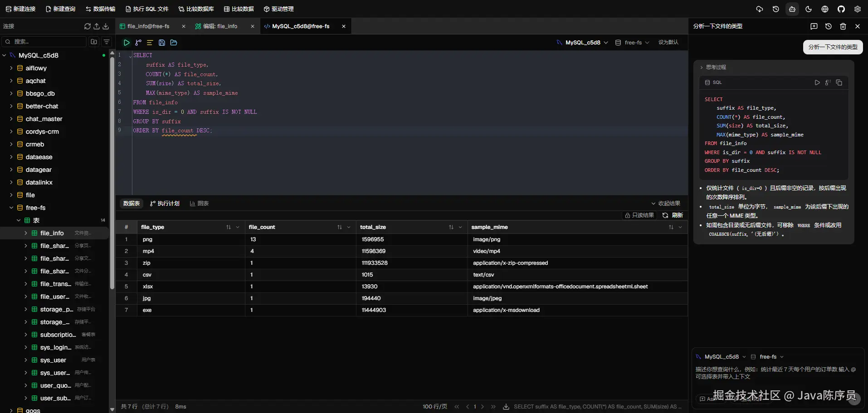Open the GitHub link icon
Viewport: 868px width, 413px height.
pyautogui.click(x=841, y=9)
